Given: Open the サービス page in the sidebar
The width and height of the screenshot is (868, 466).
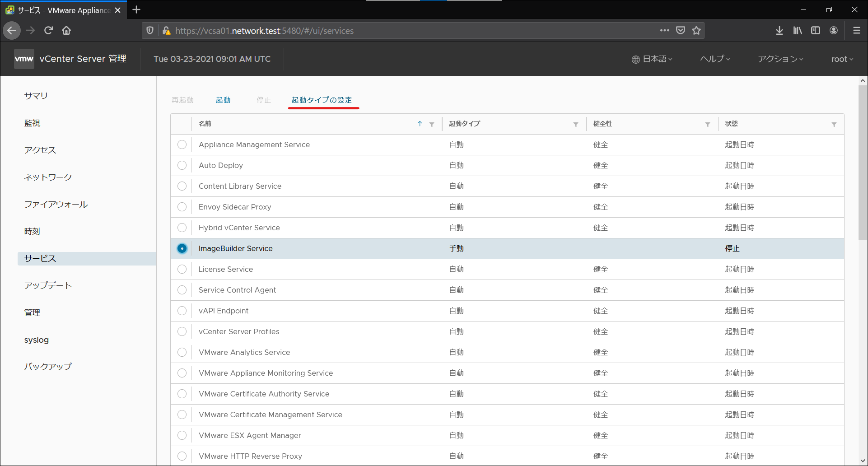Looking at the screenshot, I should tap(87, 258).
